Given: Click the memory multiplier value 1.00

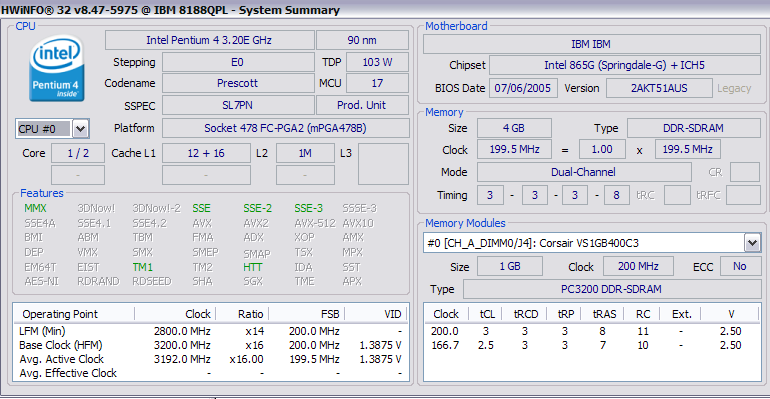Looking at the screenshot, I should pos(602,149).
